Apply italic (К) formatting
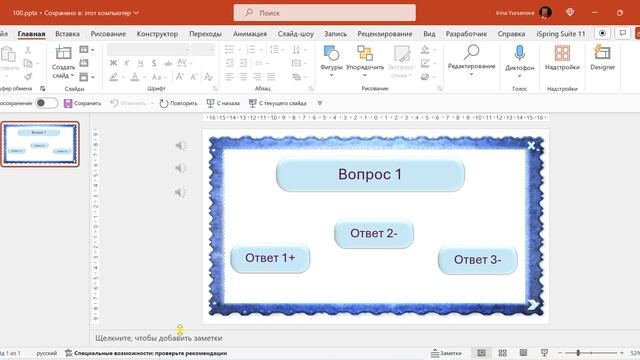The image size is (640, 360). pos(127,63)
